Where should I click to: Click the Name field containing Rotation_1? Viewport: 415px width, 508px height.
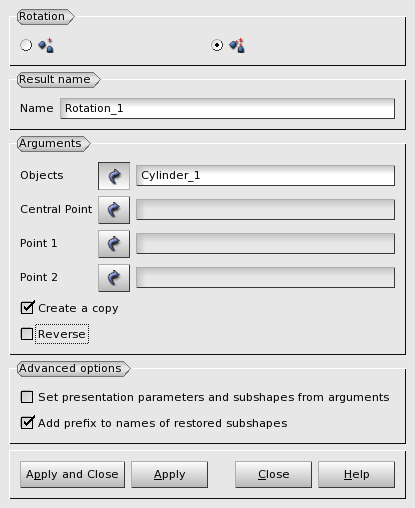tap(227, 108)
